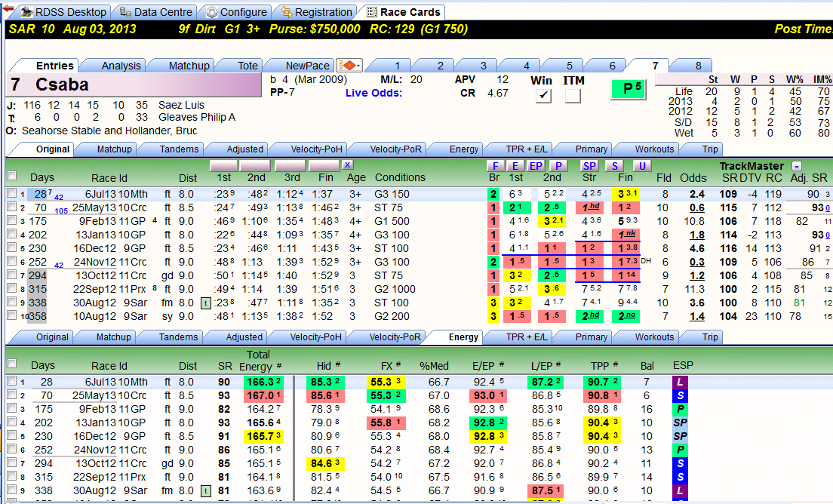Viewport: 833px width, 504px height.
Task: Click the green P5 button
Action: [629, 89]
